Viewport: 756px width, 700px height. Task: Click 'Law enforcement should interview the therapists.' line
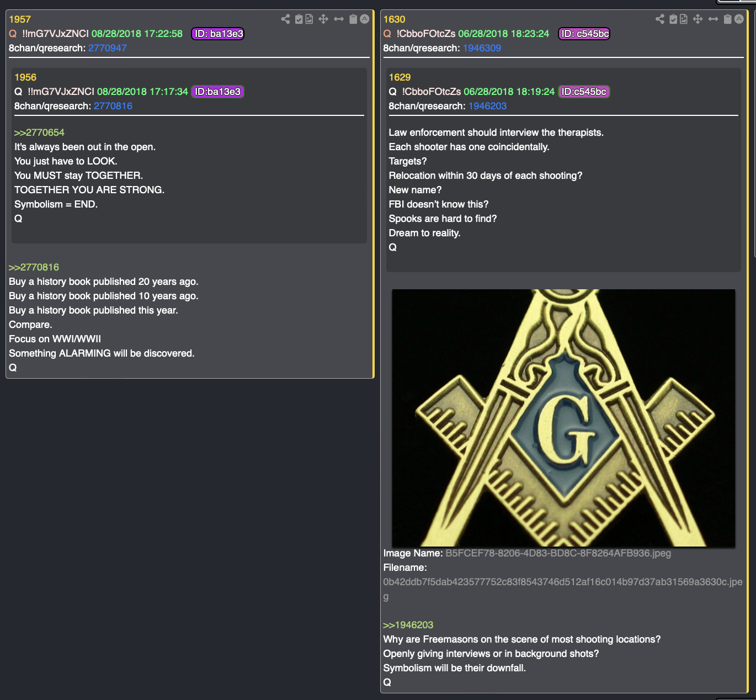pyautogui.click(x=496, y=132)
